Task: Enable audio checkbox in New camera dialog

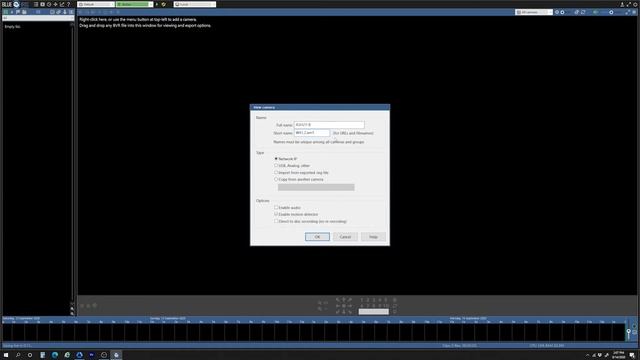Action: click(x=276, y=207)
